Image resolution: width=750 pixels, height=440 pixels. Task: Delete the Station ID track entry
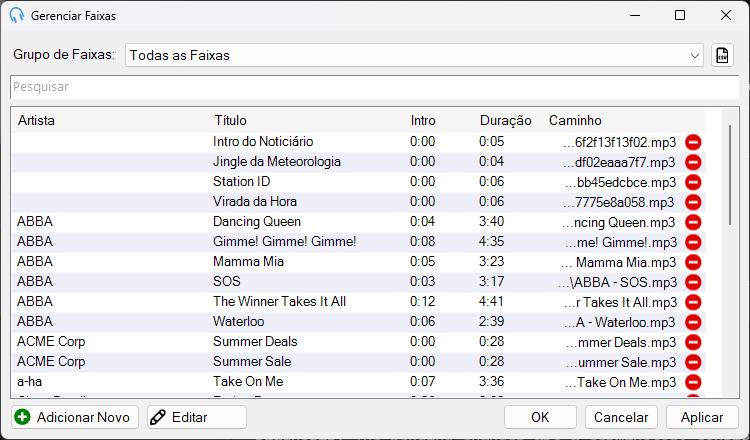coord(693,182)
